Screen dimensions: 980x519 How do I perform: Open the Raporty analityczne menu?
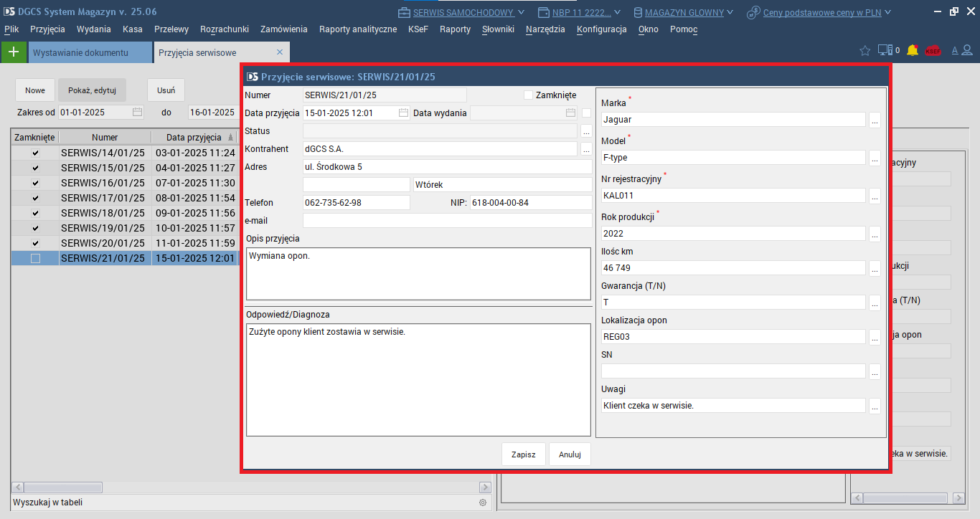click(x=358, y=29)
